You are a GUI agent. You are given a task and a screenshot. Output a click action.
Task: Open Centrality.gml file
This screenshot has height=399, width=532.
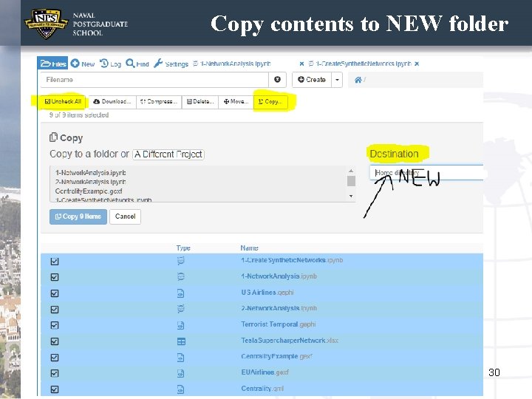click(262, 389)
